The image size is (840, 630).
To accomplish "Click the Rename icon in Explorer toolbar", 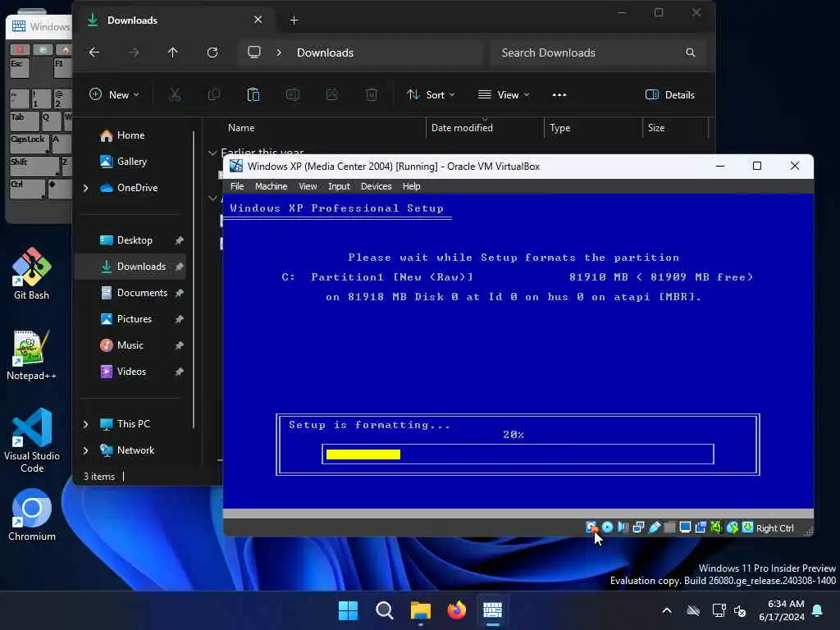I will [x=293, y=95].
